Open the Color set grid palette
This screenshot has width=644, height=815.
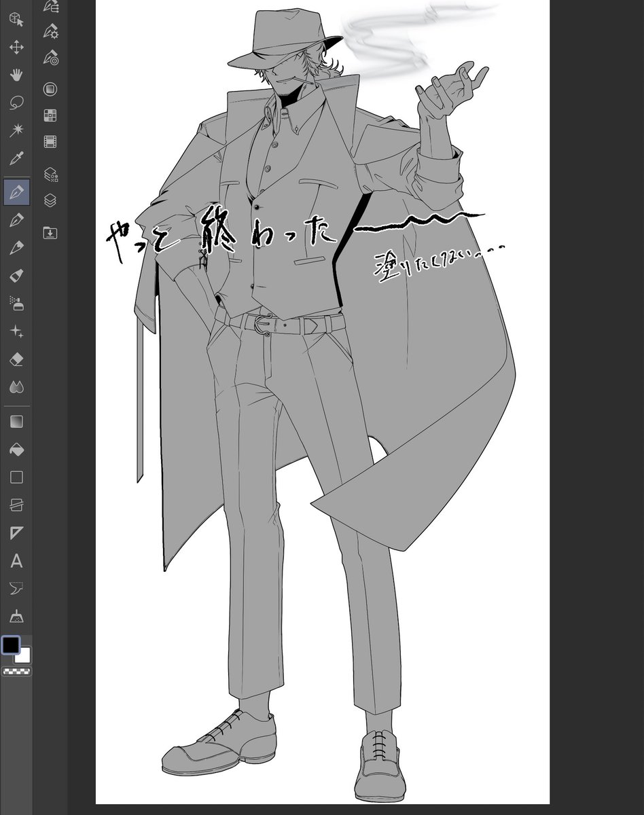(x=50, y=115)
